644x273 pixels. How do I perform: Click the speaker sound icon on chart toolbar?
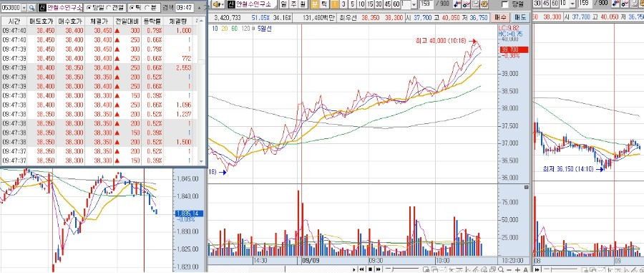[218, 4]
